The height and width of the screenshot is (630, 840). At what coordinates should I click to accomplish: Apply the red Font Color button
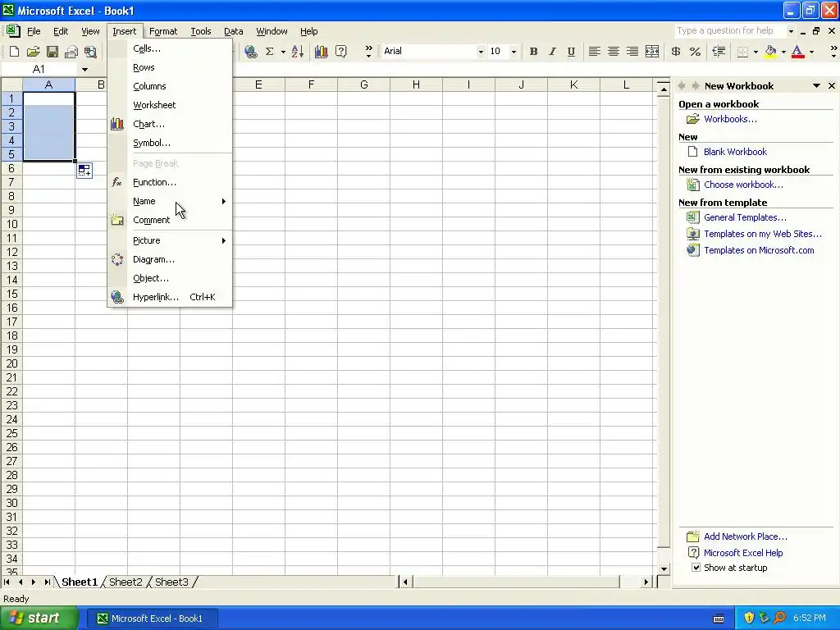pyautogui.click(x=797, y=52)
